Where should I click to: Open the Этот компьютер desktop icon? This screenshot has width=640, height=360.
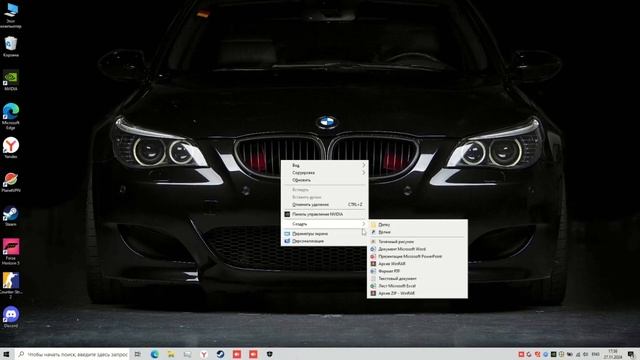tap(11, 16)
